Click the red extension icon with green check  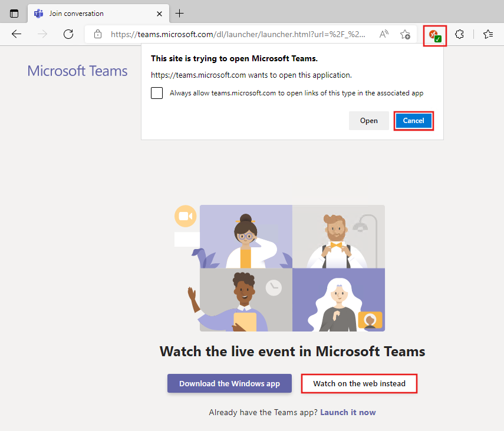435,35
